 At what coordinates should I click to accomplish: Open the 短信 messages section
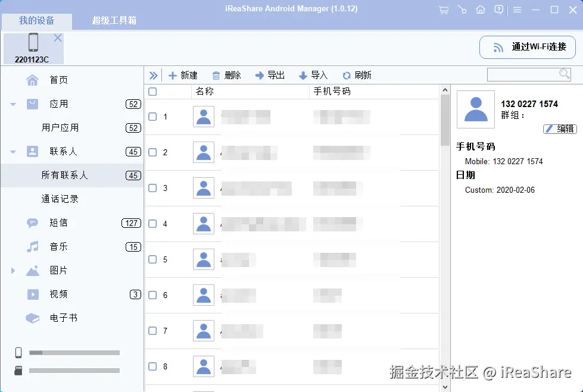pyautogui.click(x=58, y=222)
